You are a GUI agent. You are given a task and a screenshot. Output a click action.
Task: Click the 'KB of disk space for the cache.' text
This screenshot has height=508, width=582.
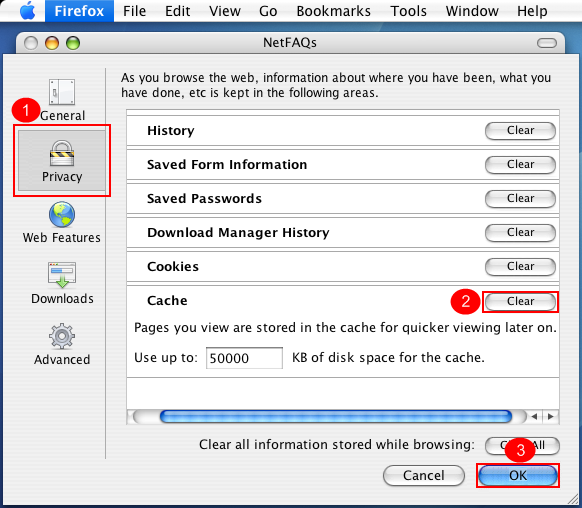(x=388, y=358)
